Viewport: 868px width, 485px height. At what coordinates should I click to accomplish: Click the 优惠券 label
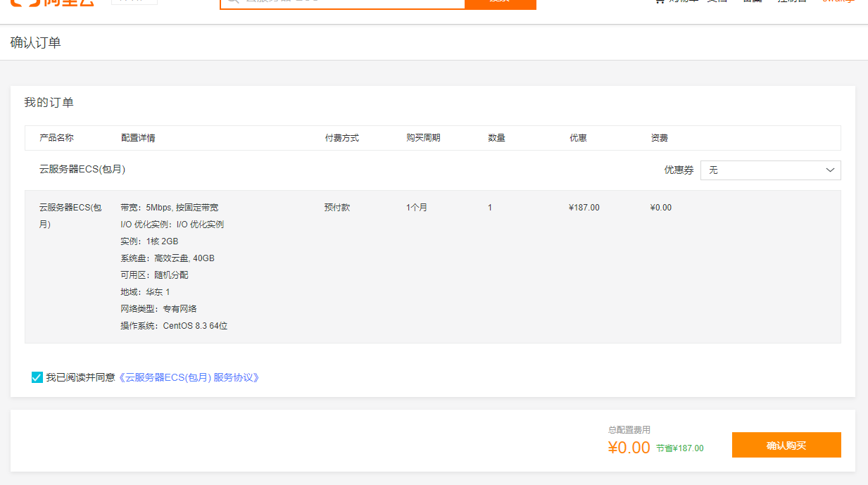[679, 170]
